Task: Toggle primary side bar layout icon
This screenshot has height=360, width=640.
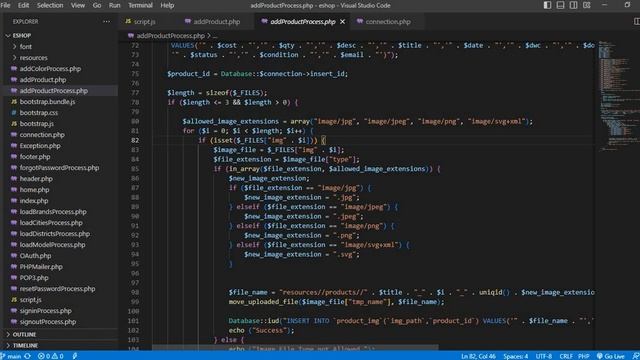Action: [547, 5]
